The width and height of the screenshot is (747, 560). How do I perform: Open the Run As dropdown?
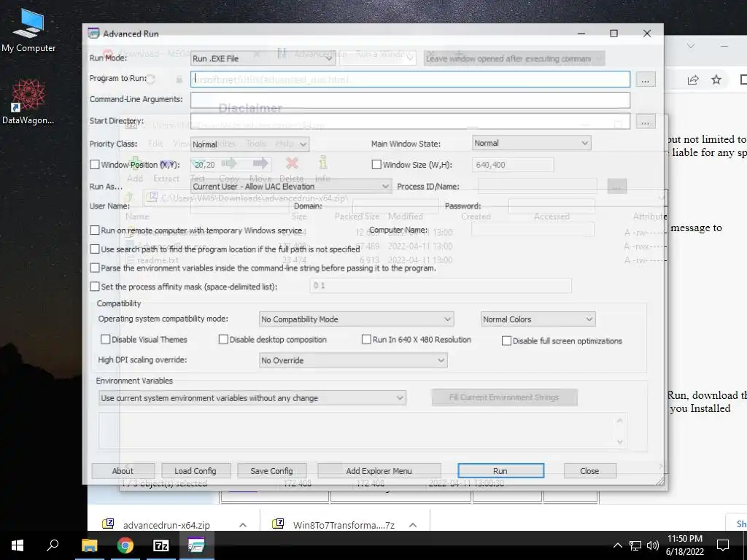coord(291,186)
